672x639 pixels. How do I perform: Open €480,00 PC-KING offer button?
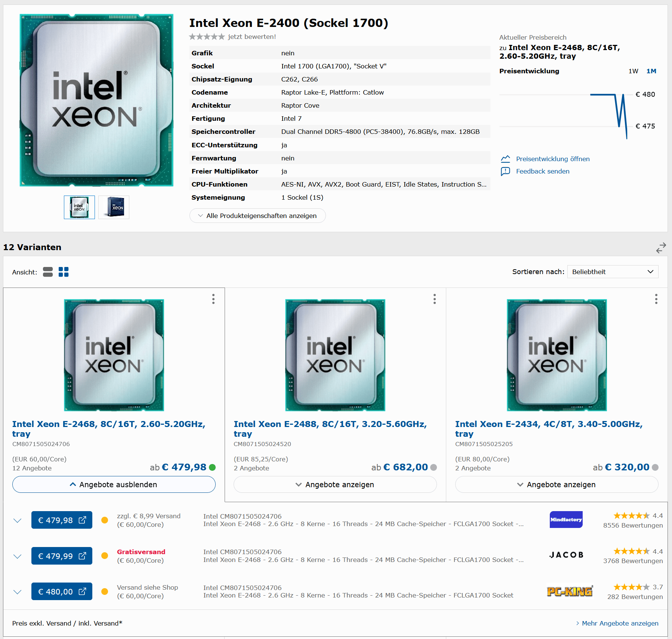pyautogui.click(x=62, y=592)
